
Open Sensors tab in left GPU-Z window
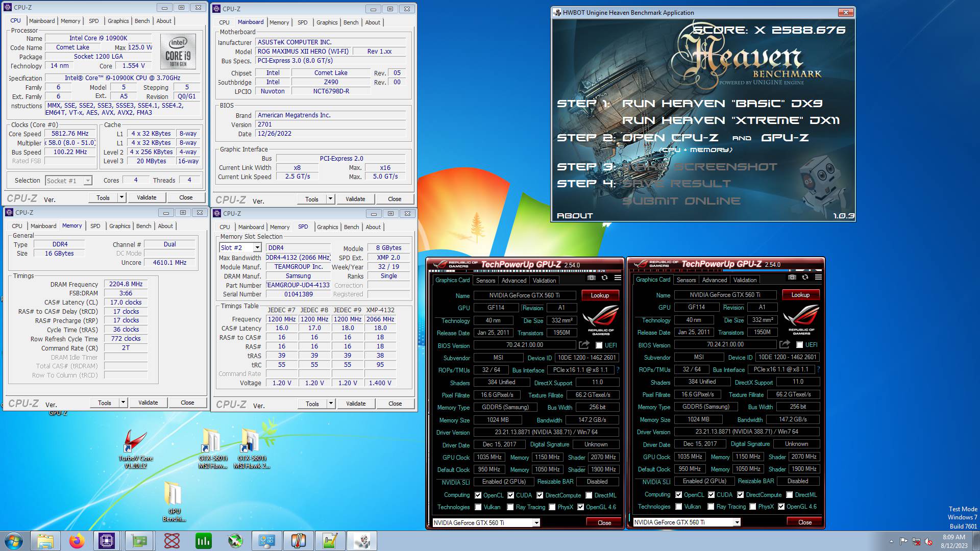[x=485, y=281]
